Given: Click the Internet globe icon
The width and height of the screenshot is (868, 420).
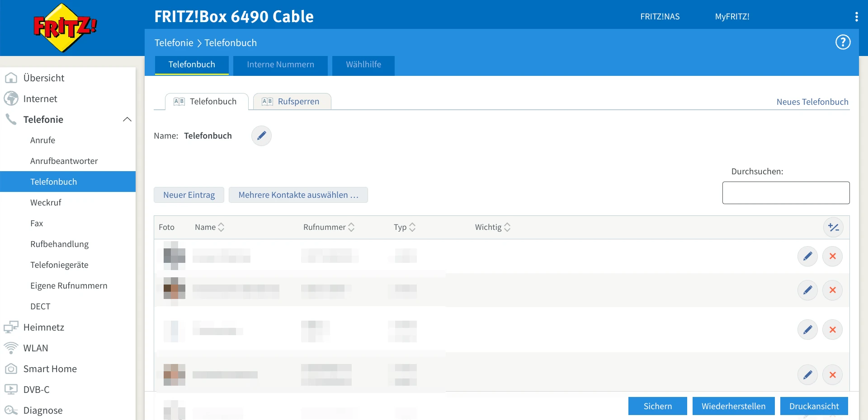Looking at the screenshot, I should click(x=11, y=98).
